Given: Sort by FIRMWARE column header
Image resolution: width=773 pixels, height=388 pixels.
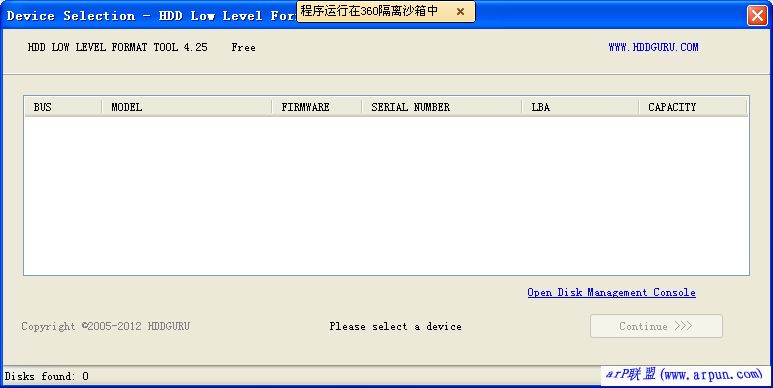Looking at the screenshot, I should (316, 107).
